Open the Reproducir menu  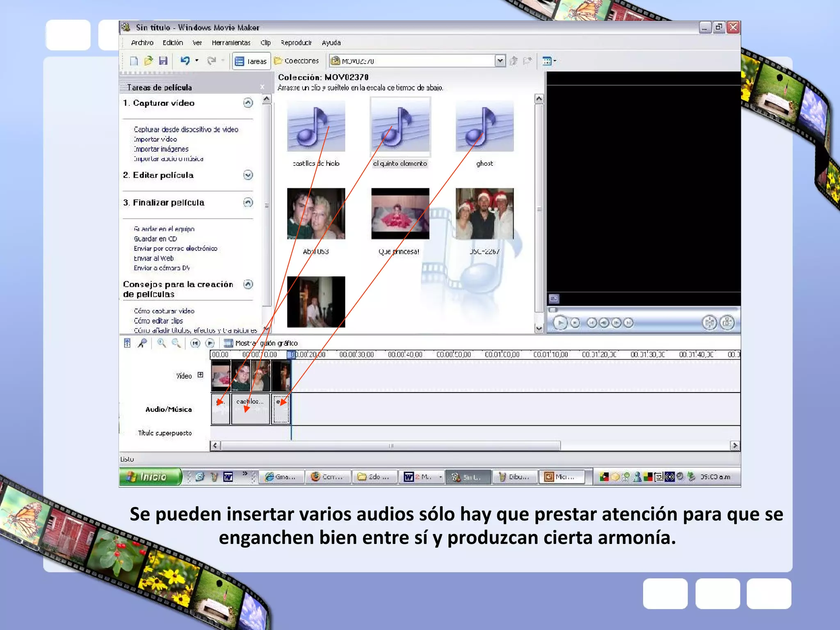coord(296,43)
